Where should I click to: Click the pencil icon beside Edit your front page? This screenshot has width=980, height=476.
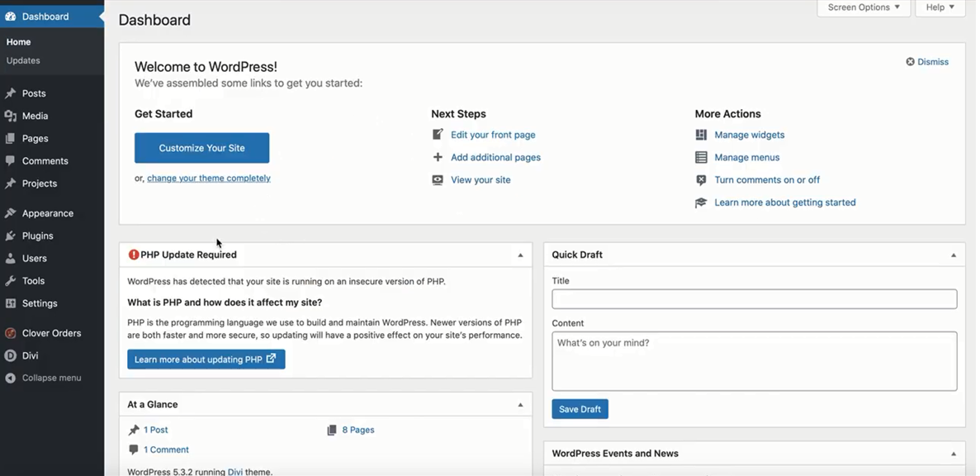click(437, 134)
